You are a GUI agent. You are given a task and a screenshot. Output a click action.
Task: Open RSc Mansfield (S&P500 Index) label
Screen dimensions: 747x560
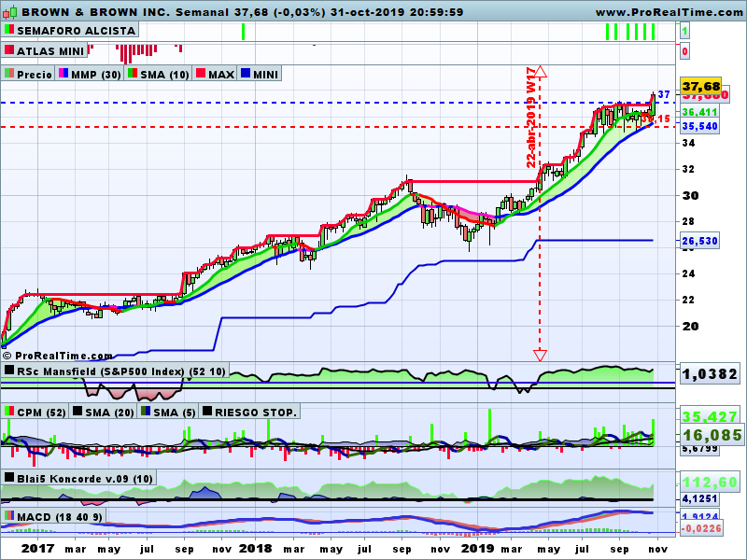(x=121, y=371)
